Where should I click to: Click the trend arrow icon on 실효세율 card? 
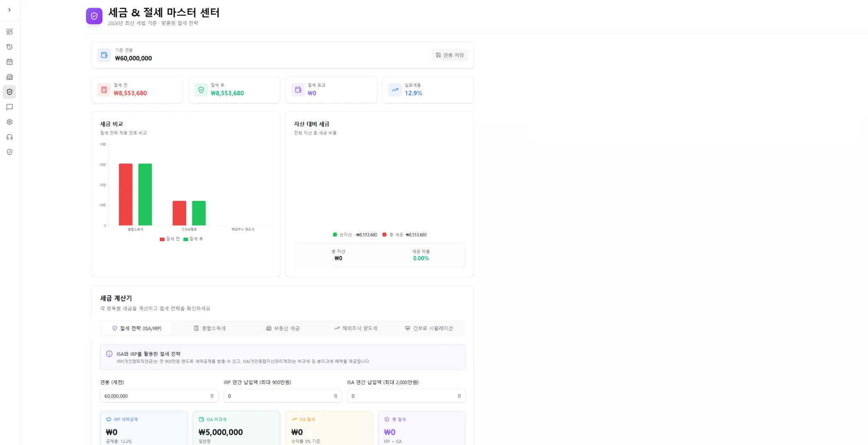coord(395,90)
